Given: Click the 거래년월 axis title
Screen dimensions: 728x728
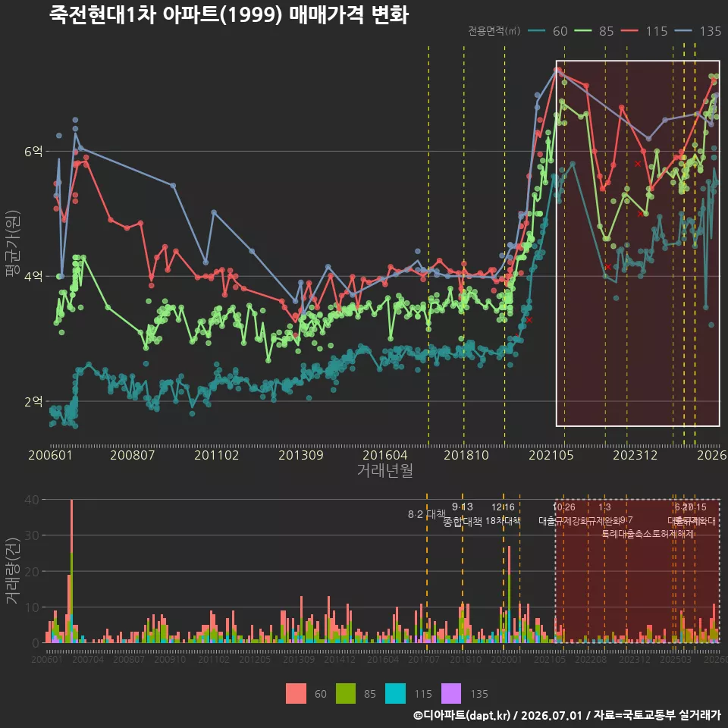Looking at the screenshot, I should coord(385,470).
